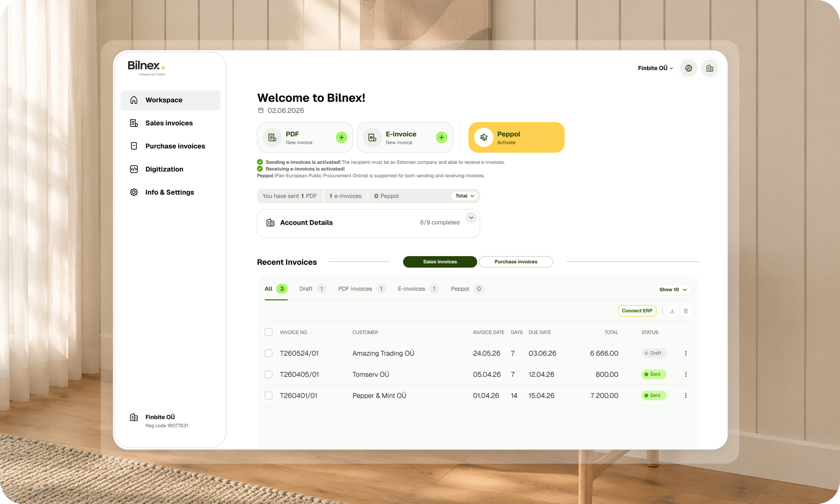Image resolution: width=840 pixels, height=504 pixels.
Task: Click Sent status badge for Tomserv OÜ
Action: [654, 374]
